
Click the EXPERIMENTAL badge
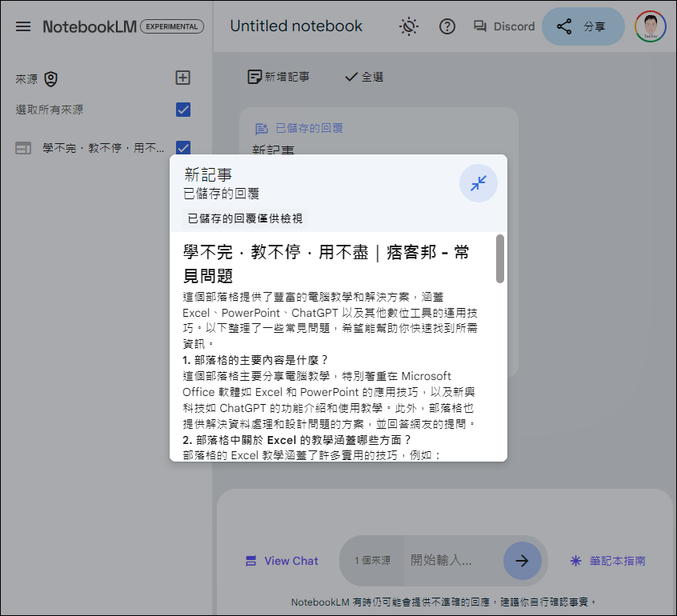[172, 26]
